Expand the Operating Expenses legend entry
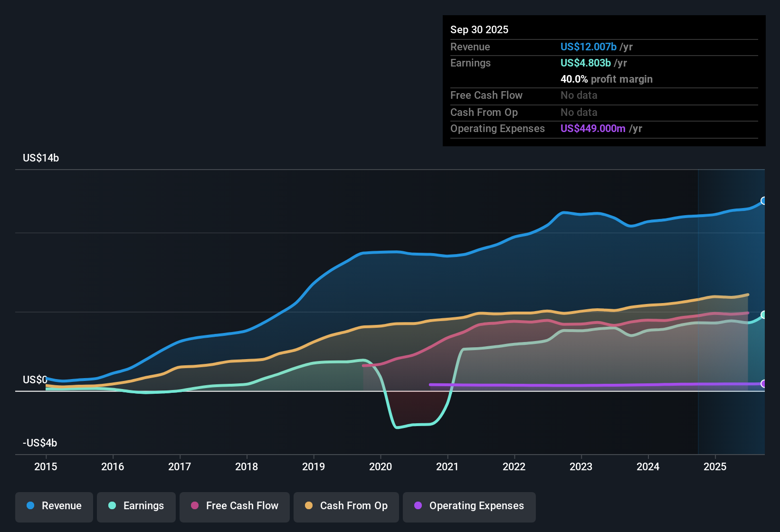The width and height of the screenshot is (780, 532). (469, 506)
